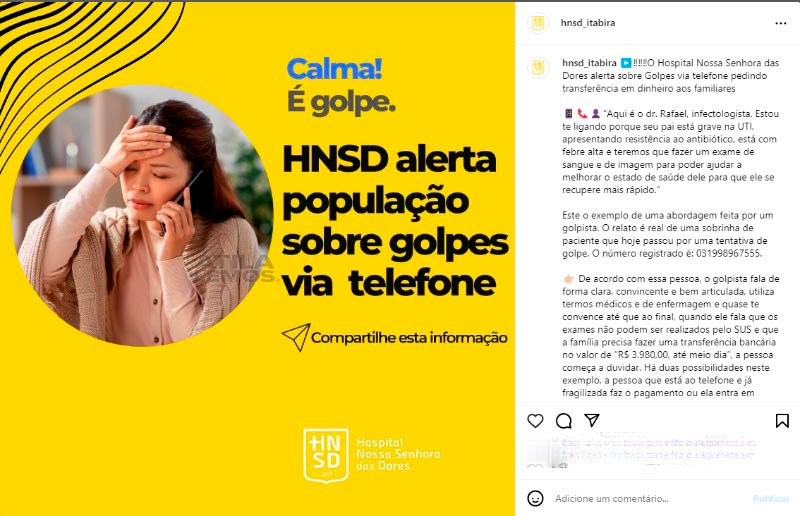Open emoji picker in comment box
The height and width of the screenshot is (516, 800).
click(535, 498)
